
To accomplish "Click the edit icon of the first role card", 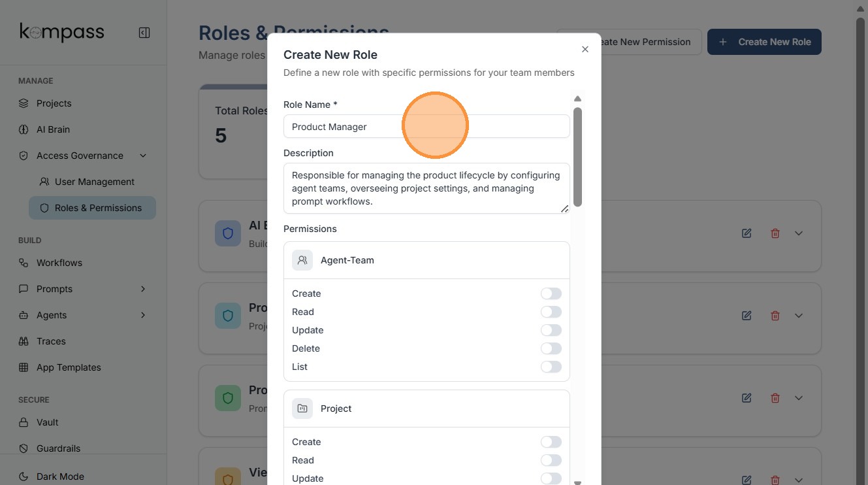I will pos(747,233).
